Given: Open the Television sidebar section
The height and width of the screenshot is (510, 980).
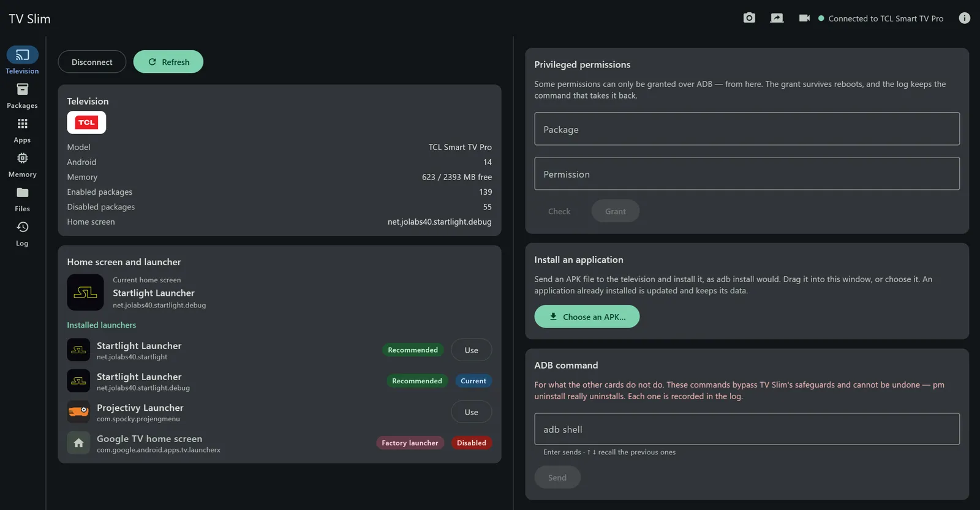Looking at the screenshot, I should [22, 61].
